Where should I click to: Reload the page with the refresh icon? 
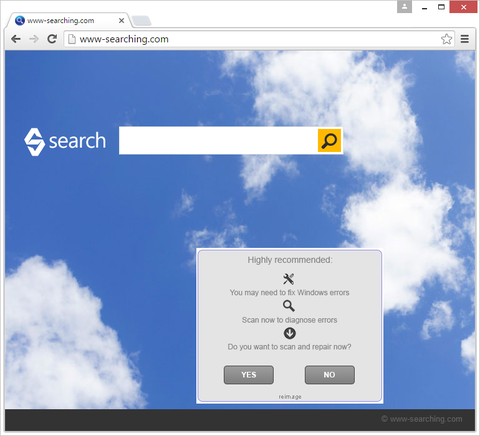pos(52,39)
